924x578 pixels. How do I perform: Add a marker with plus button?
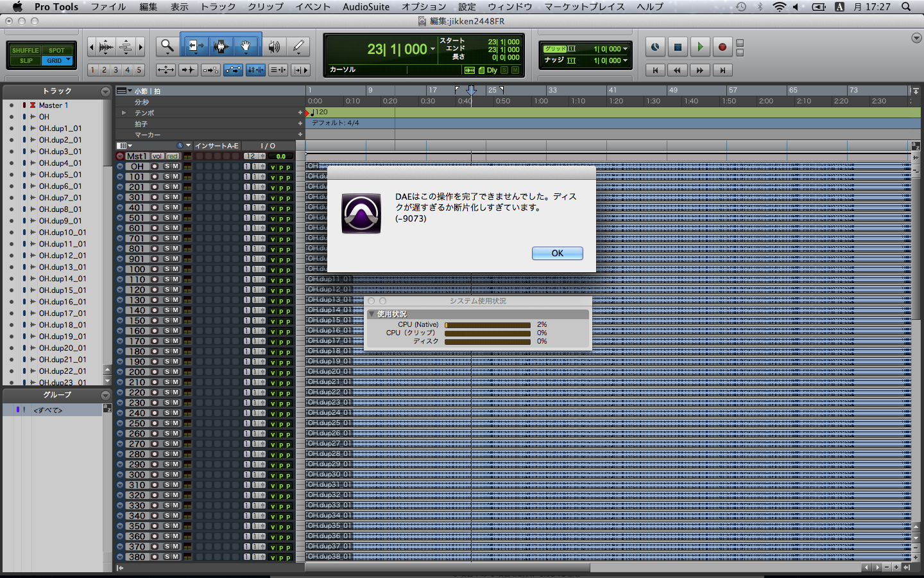coord(300,135)
